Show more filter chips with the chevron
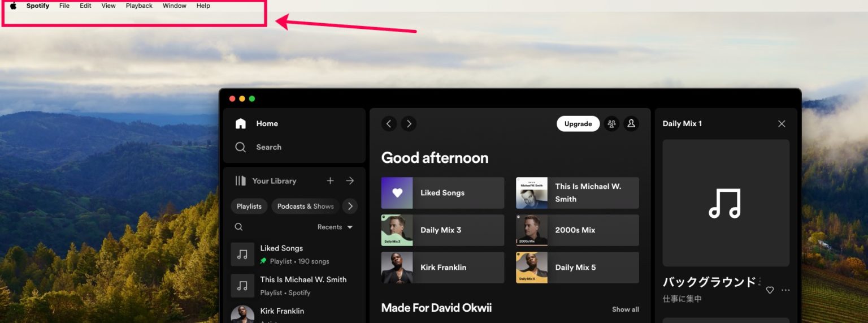The height and width of the screenshot is (323, 868). (x=350, y=206)
